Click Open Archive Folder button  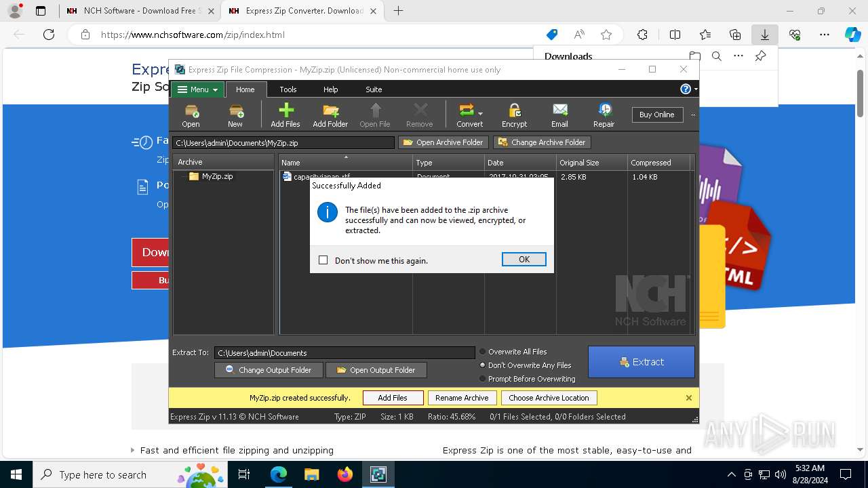(x=443, y=142)
